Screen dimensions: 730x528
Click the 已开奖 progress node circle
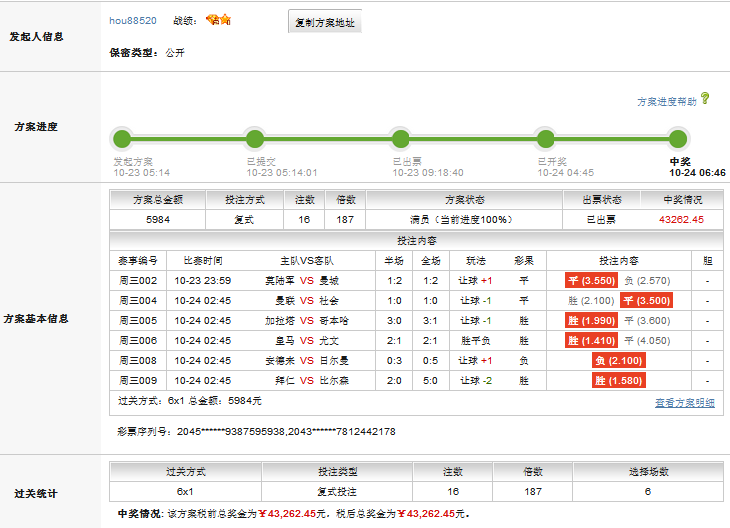(545, 138)
